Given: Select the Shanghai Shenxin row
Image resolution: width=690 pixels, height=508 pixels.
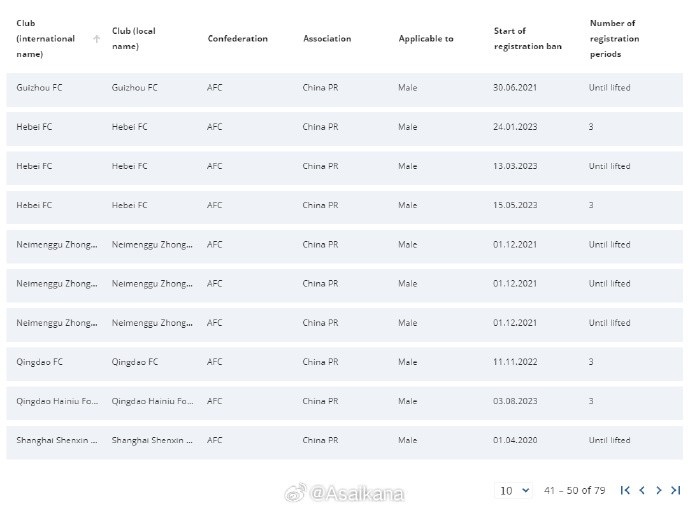Looking at the screenshot, I should (345, 442).
